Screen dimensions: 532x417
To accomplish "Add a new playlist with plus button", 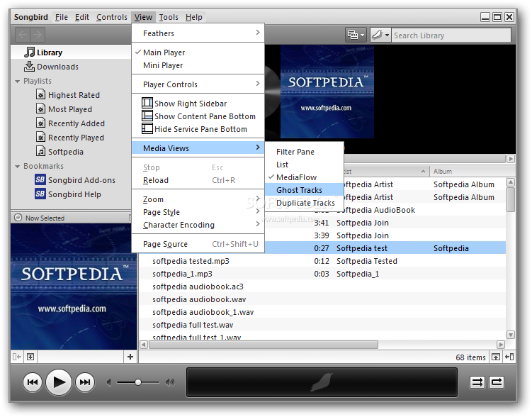I will pos(130,357).
